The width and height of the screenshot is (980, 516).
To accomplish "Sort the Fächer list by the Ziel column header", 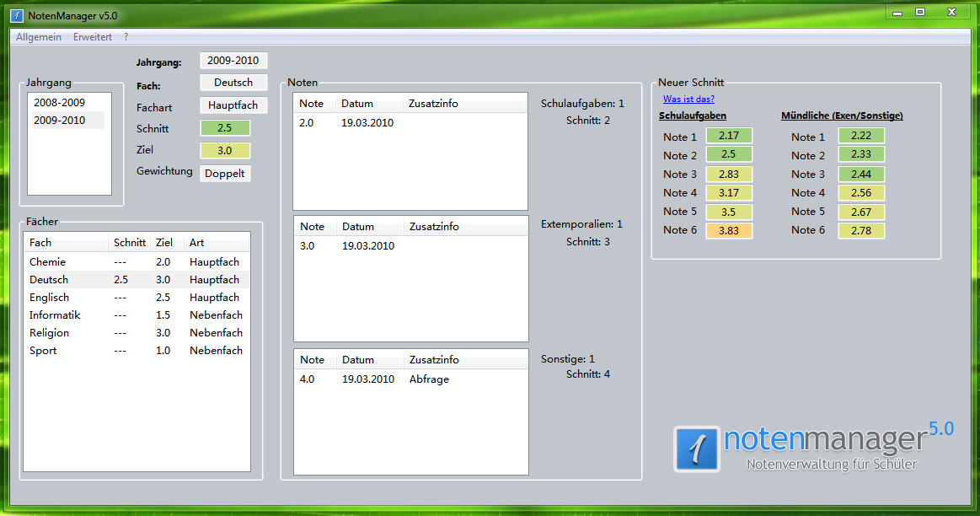I will tap(164, 243).
